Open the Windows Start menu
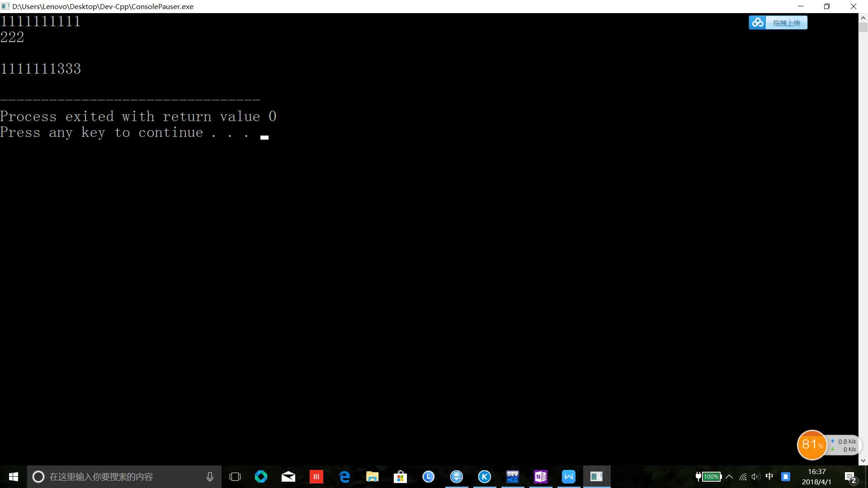Viewport: 868px width, 488px height. coord(14,477)
